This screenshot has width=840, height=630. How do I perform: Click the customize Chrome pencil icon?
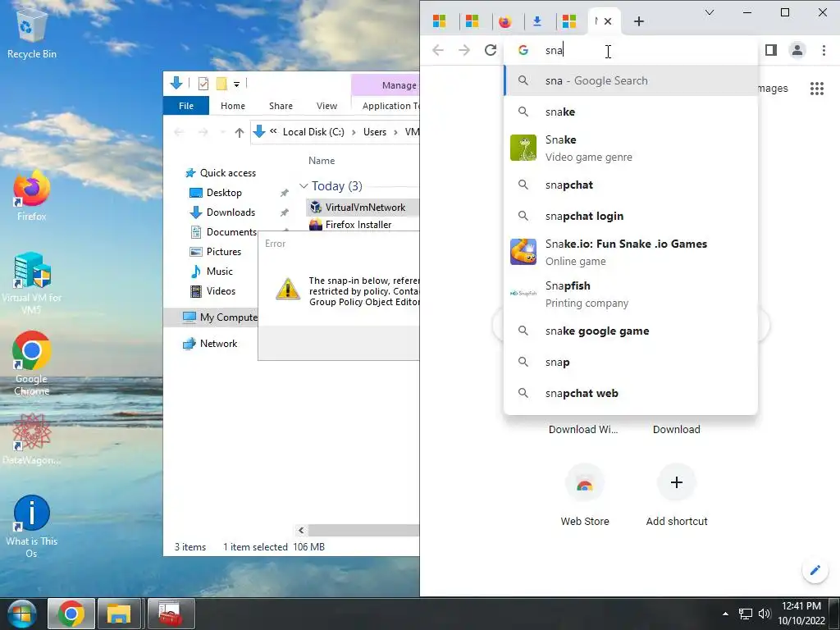pyautogui.click(x=815, y=570)
